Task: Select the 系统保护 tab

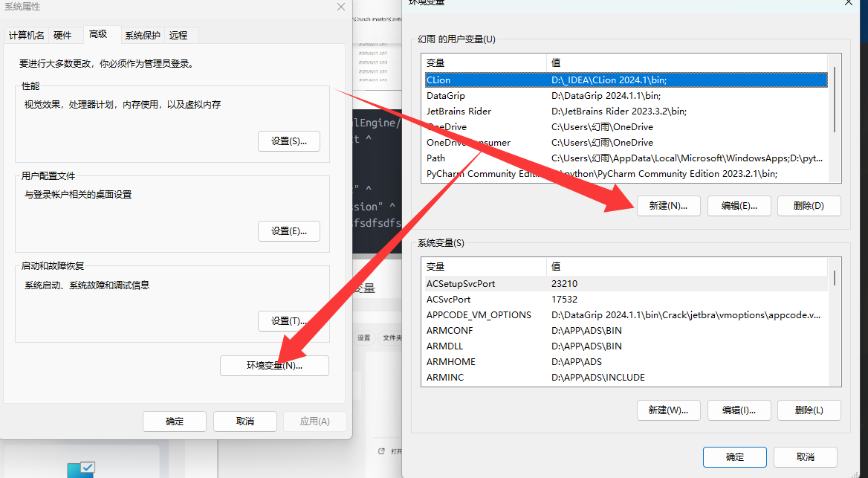Action: [x=142, y=35]
